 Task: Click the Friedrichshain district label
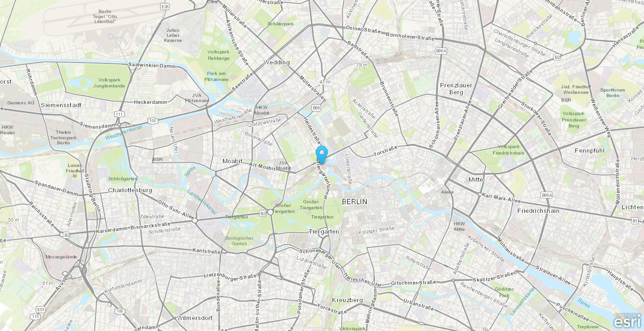coord(538,211)
